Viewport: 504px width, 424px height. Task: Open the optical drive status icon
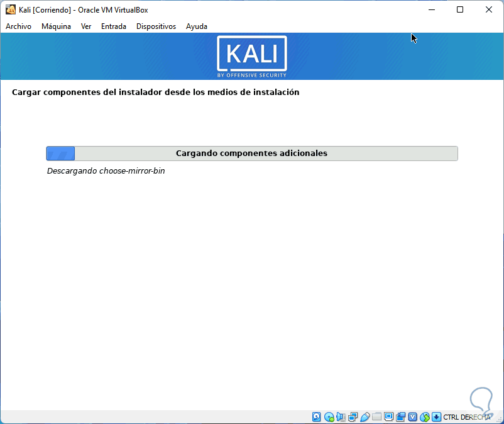pos(329,417)
